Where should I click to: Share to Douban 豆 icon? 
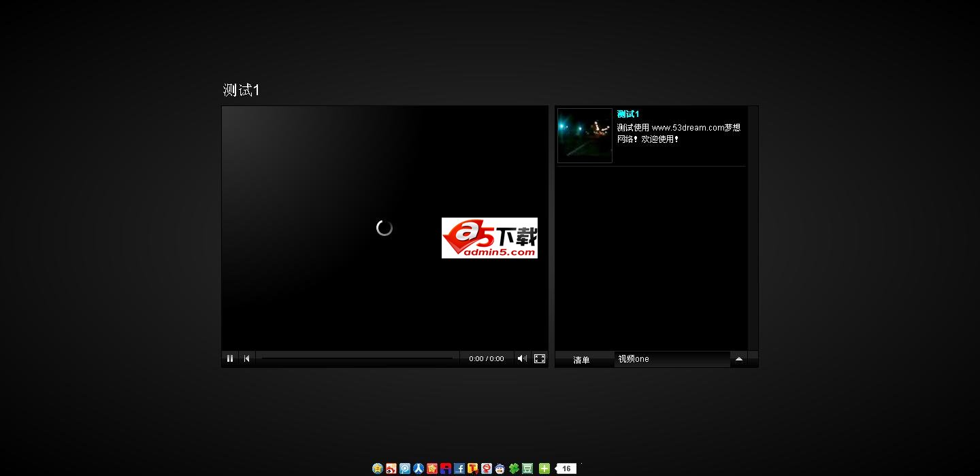(x=527, y=469)
